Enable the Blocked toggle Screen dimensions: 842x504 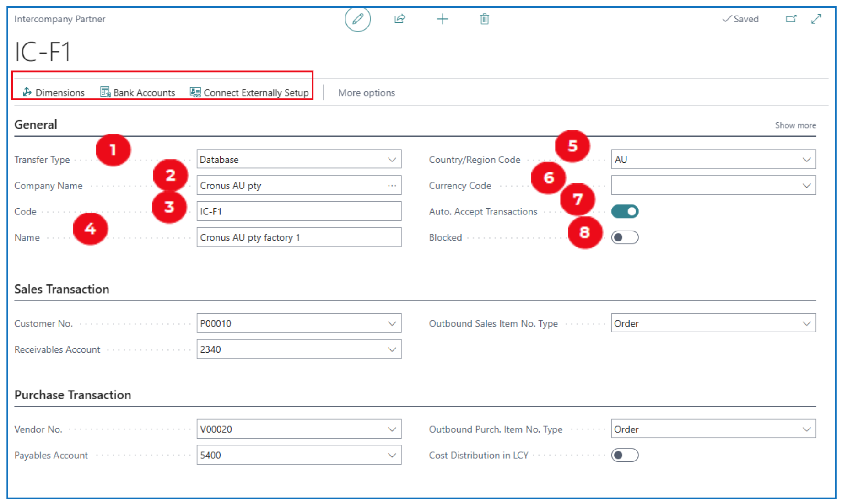click(x=625, y=237)
